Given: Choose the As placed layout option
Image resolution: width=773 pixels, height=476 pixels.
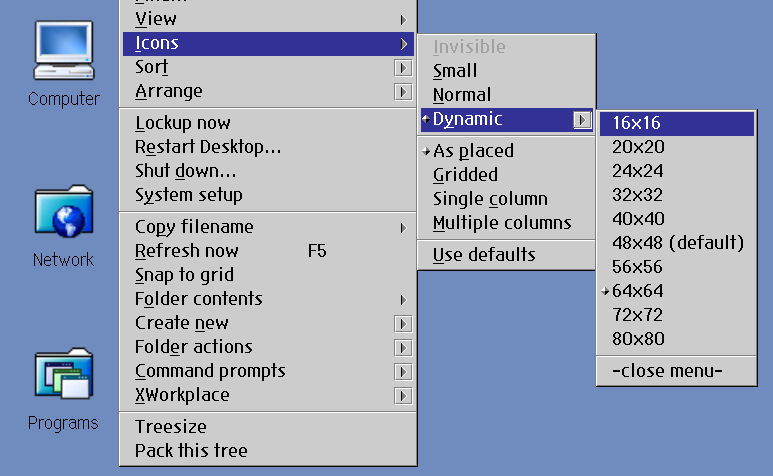Looking at the screenshot, I should (x=473, y=151).
